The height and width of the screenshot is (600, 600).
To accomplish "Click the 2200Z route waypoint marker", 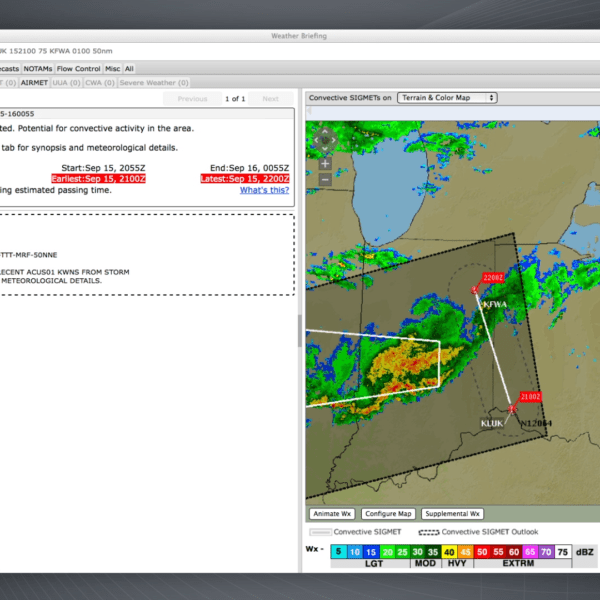I will click(x=474, y=290).
